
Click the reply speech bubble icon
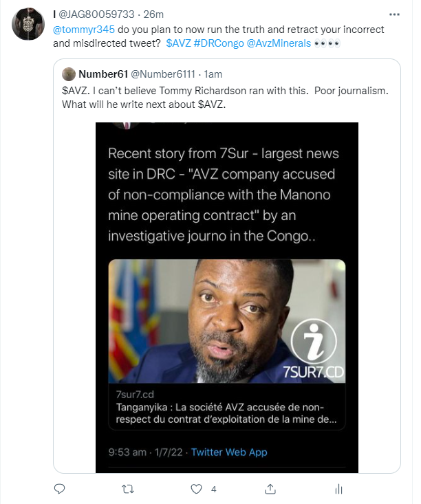point(59,490)
